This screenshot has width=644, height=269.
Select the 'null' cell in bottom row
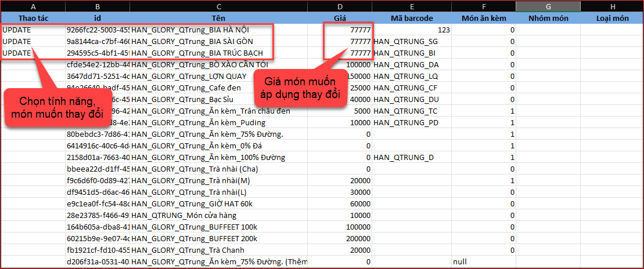460,261
